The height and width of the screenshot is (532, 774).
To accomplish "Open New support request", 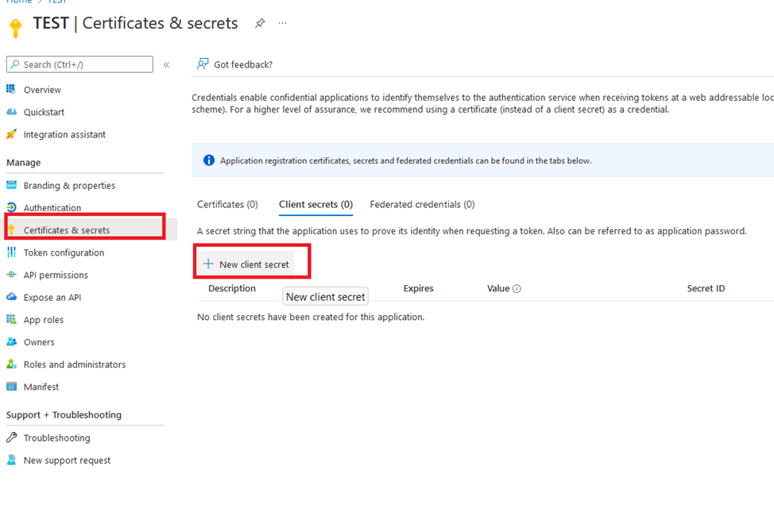I will pyautogui.click(x=67, y=461).
